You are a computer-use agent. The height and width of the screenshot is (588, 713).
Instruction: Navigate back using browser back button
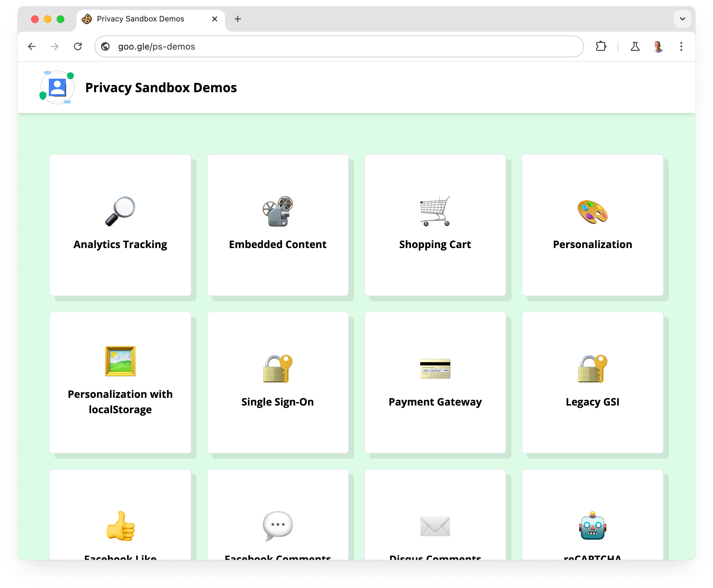(x=32, y=47)
